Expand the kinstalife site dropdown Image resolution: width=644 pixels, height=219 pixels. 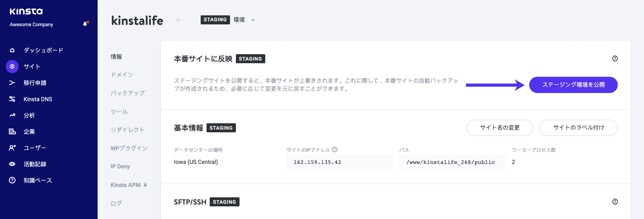(x=178, y=21)
